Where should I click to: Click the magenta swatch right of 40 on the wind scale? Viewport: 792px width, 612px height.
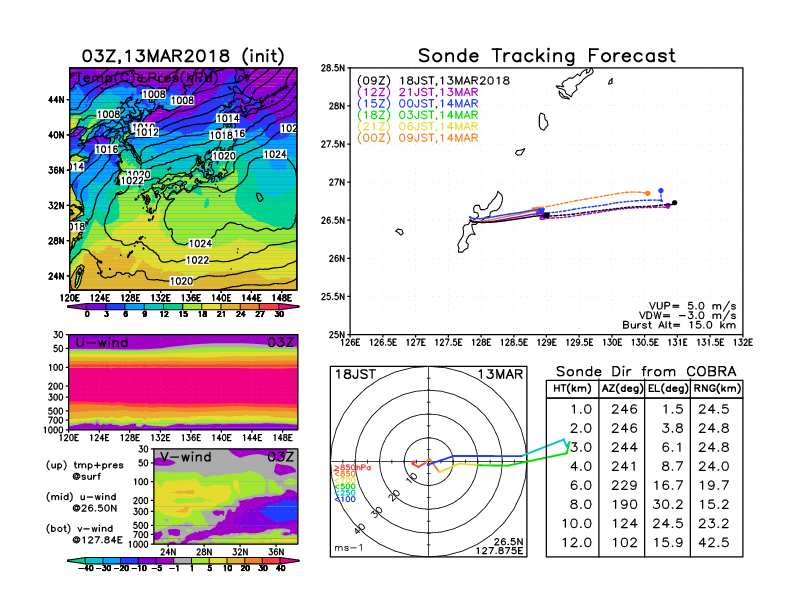(x=290, y=560)
